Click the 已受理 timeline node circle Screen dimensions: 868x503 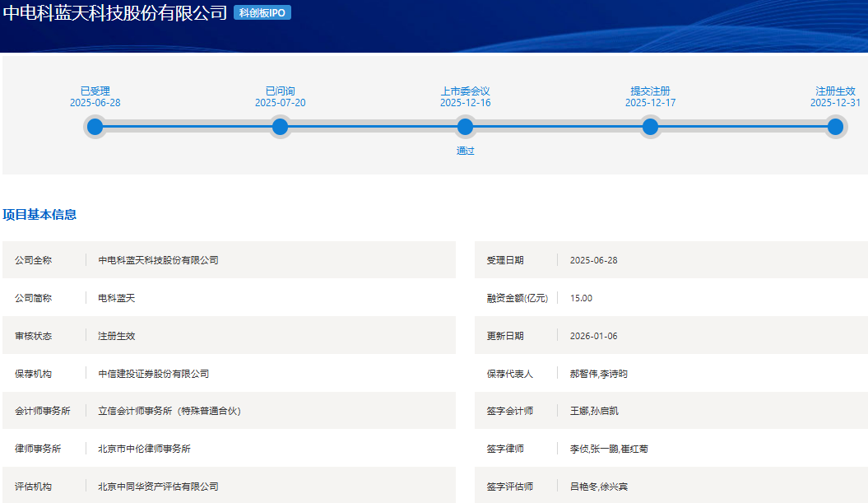click(x=95, y=127)
